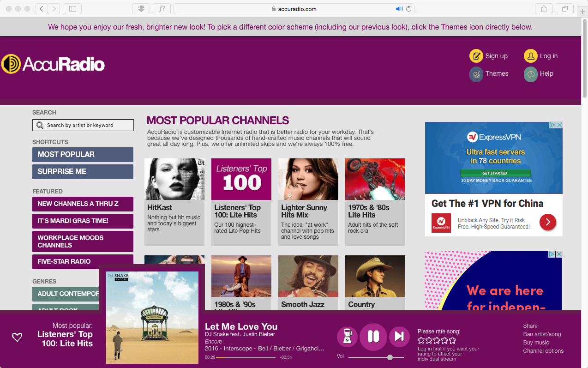Expand the Share options

[x=530, y=326]
